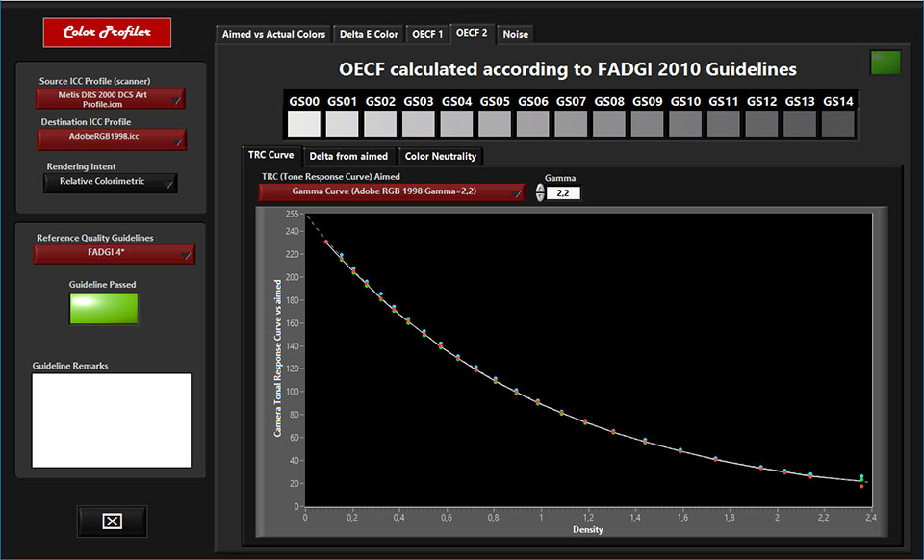The image size is (924, 560).
Task: Select the TRC Curve sub-tab
Action: point(271,156)
